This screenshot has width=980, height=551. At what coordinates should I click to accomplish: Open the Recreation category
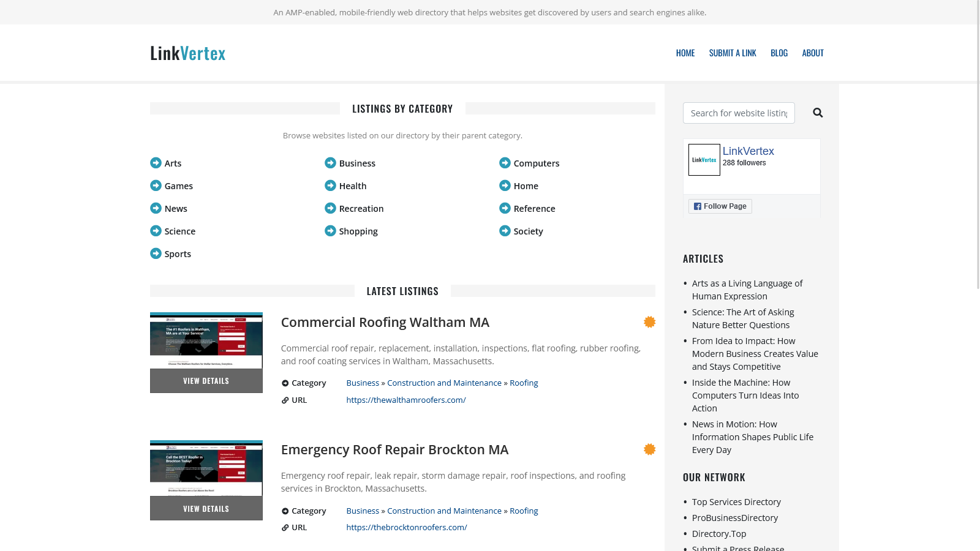[x=361, y=209]
